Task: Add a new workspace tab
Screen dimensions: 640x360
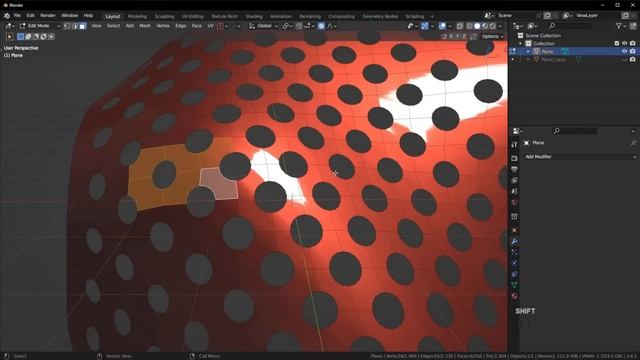Action: [432, 16]
